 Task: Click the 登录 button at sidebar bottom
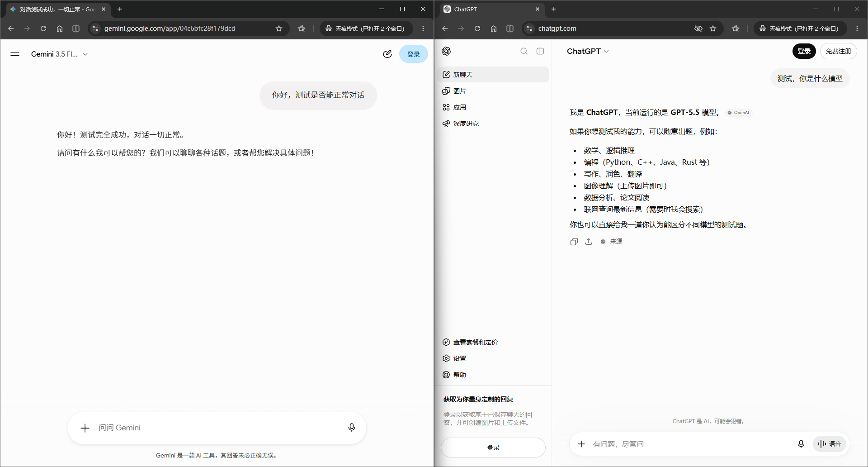pyautogui.click(x=493, y=448)
